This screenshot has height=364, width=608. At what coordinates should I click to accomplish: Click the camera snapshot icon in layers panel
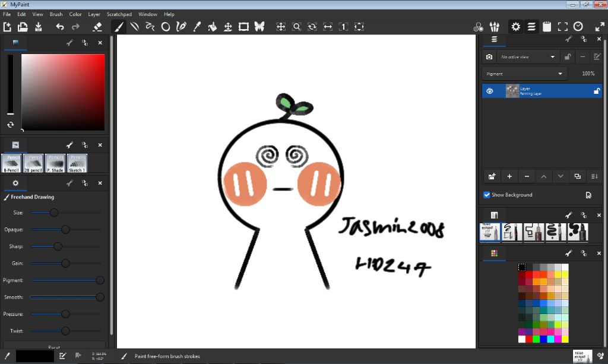(489, 57)
